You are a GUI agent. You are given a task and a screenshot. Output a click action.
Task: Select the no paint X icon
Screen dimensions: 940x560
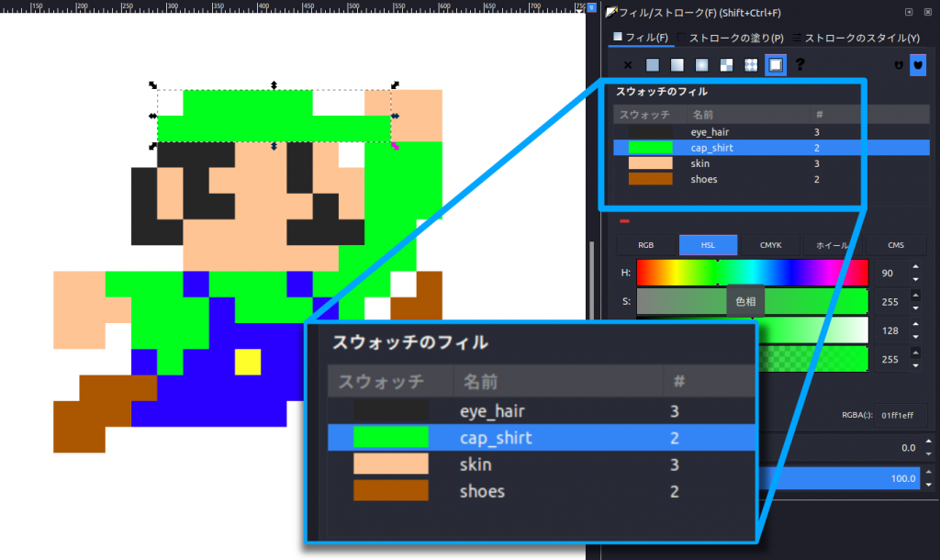[628, 65]
